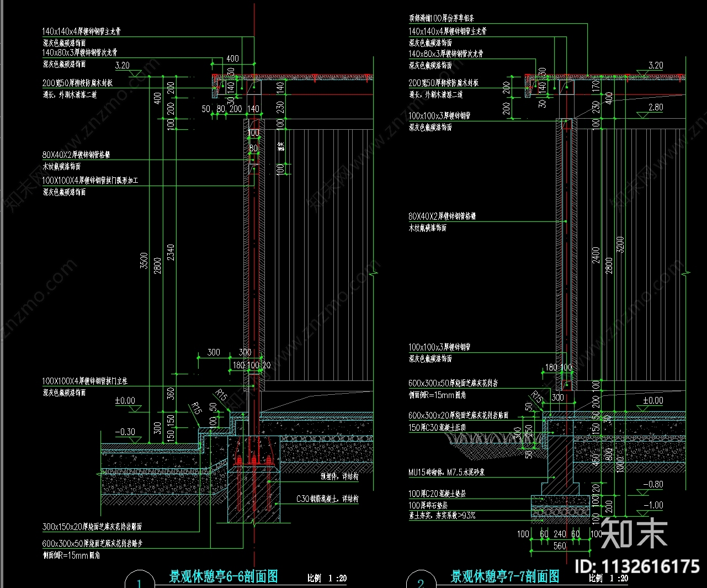Click the 150厚C30混凝土压顶 note
The width and height of the screenshot is (707, 588).
[437, 427]
